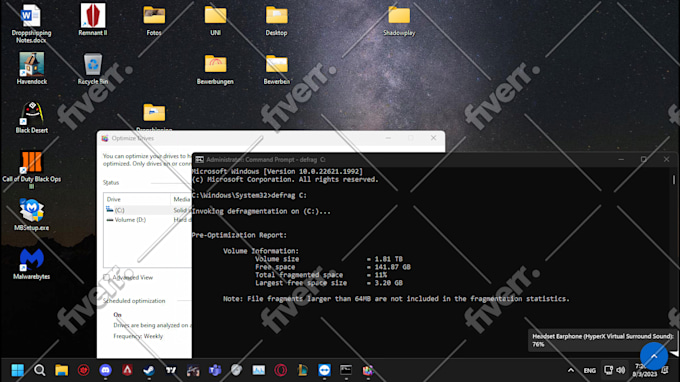Close the Optimize Drives window
680x382 pixels.
(433, 138)
